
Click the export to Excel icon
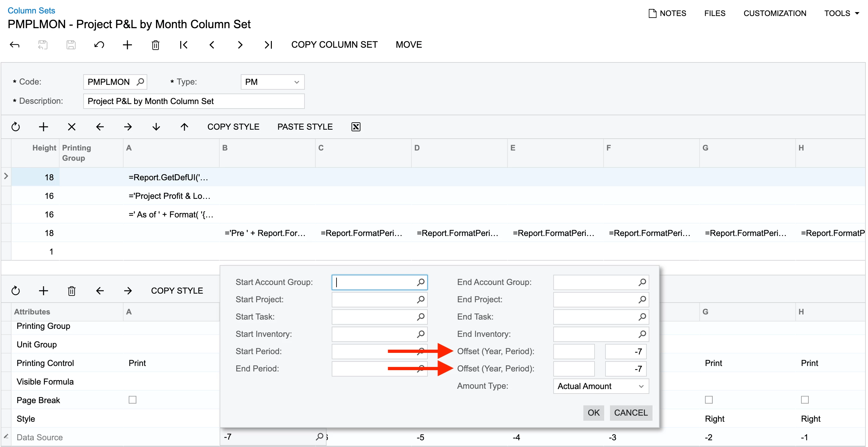pyautogui.click(x=356, y=127)
